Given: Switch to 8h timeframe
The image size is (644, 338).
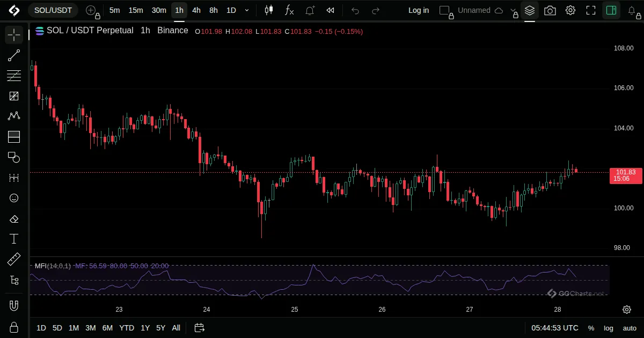Looking at the screenshot, I should click(x=214, y=10).
